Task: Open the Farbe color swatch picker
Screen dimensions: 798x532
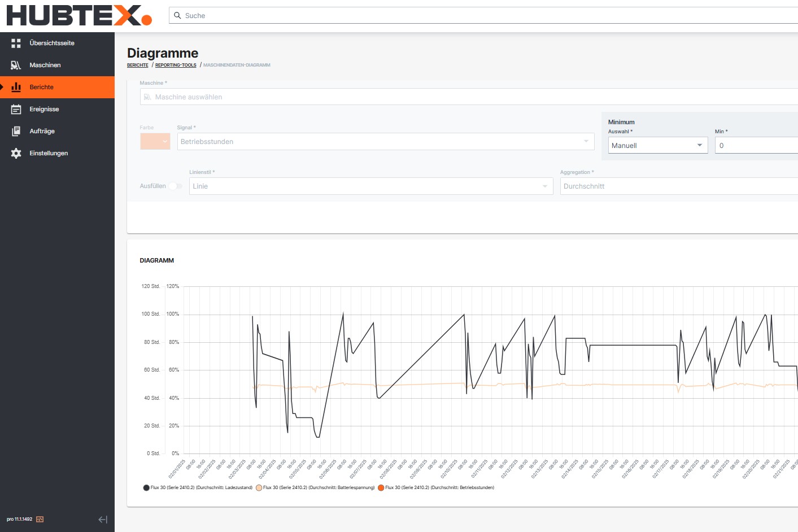Action: (155, 141)
